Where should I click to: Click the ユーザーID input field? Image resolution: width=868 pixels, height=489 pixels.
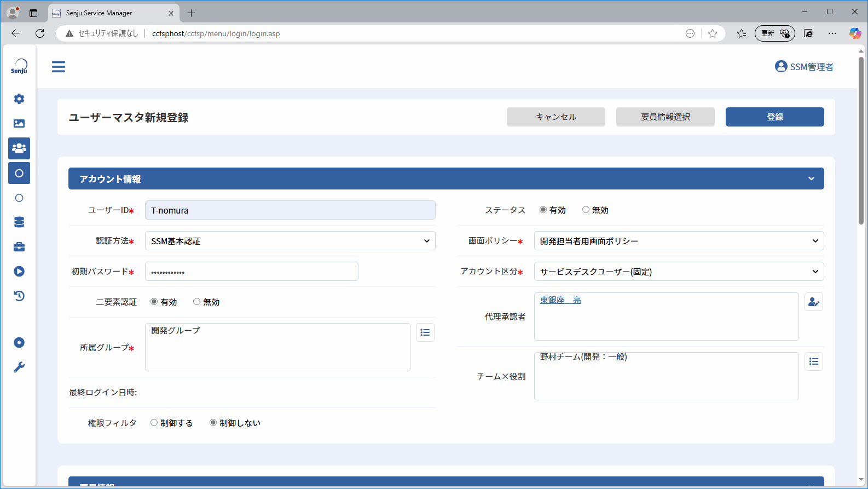click(290, 210)
